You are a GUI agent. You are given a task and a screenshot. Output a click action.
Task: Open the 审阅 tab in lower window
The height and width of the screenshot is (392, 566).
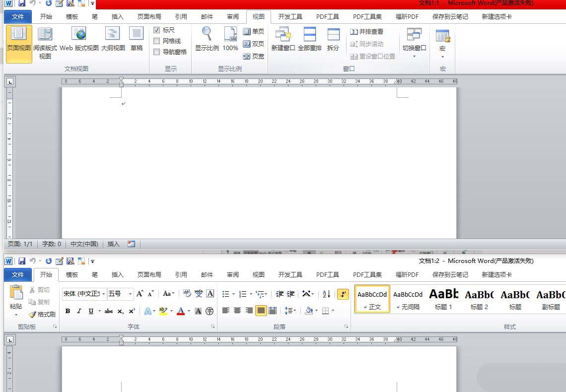tap(232, 274)
